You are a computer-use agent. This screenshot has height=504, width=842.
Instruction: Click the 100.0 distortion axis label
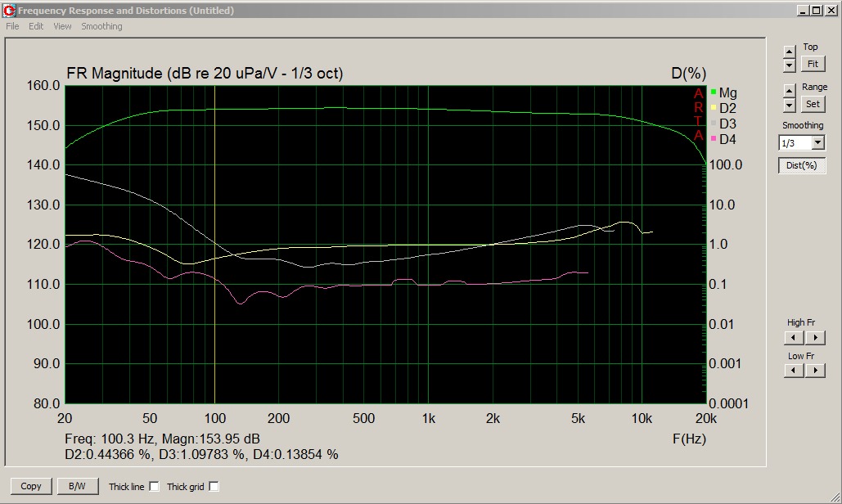tap(726, 164)
